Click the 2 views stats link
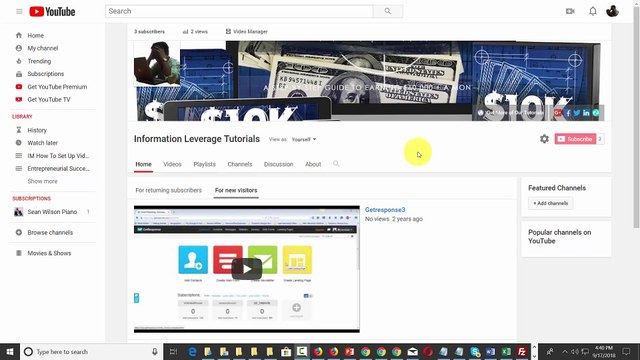Screen dimensions: 640x360 (x=195, y=31)
